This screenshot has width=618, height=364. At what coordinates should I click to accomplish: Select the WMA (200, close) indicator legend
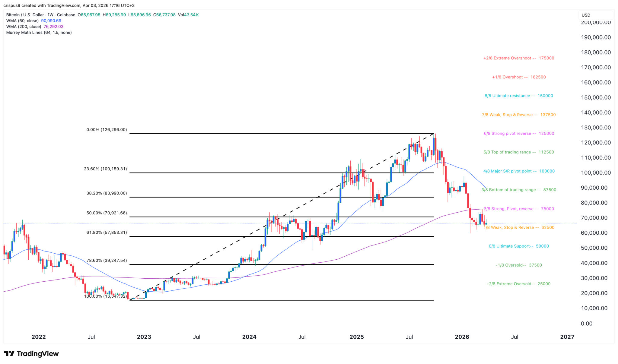24,27
